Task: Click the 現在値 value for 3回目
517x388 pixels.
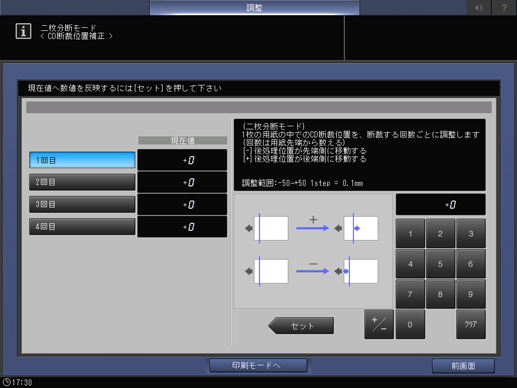Action: coord(182,204)
